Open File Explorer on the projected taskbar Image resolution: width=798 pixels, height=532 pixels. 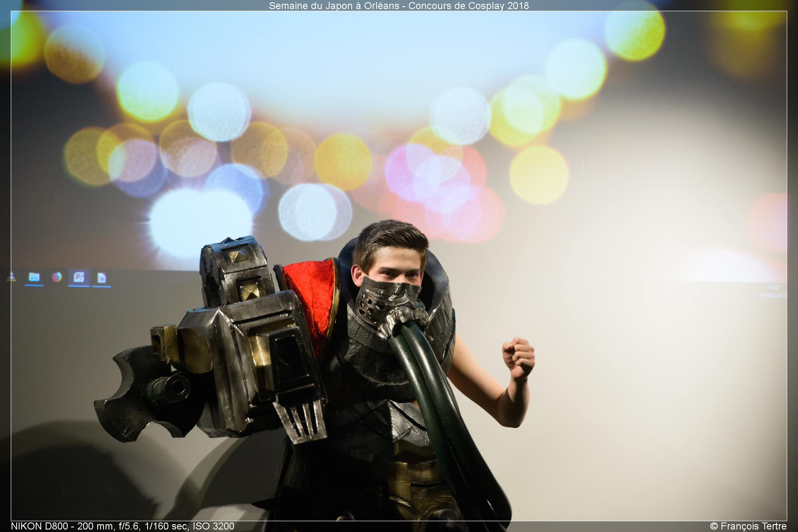click(34, 277)
